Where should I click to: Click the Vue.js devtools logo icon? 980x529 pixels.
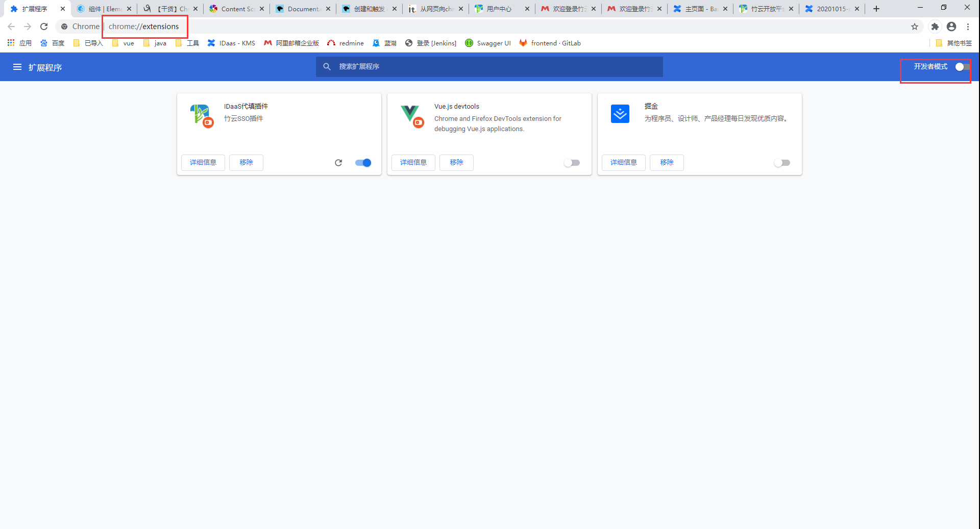(412, 116)
